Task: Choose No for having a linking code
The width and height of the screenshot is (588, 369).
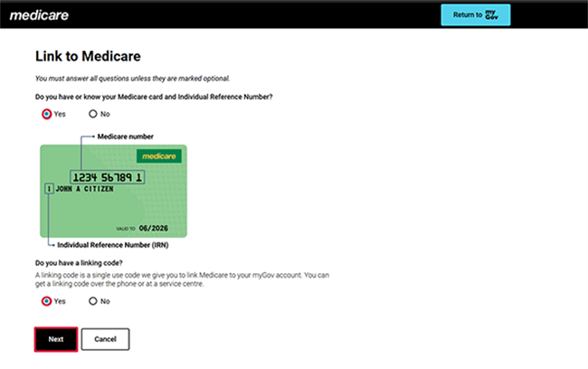Action: click(x=93, y=301)
